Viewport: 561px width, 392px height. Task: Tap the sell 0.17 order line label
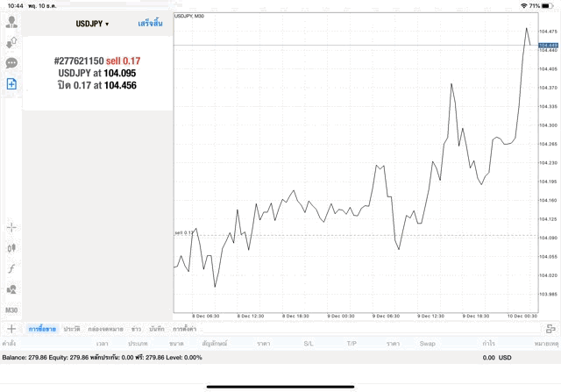click(183, 232)
